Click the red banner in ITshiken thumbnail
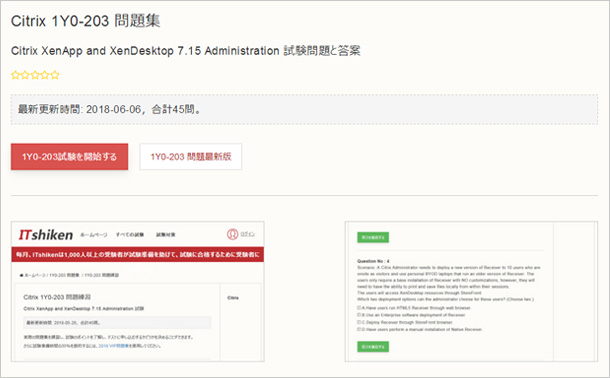Image resolution: width=610 pixels, height=378 pixels. click(138, 254)
